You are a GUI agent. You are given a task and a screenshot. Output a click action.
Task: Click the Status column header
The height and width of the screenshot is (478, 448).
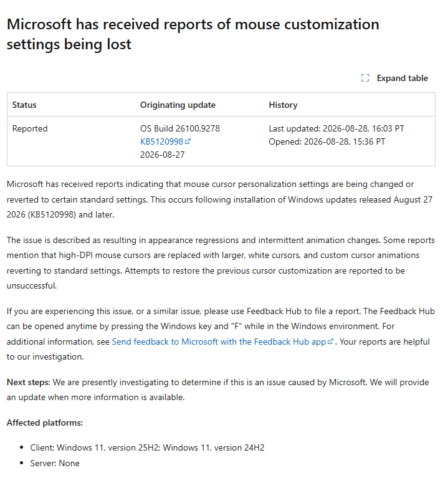click(24, 105)
